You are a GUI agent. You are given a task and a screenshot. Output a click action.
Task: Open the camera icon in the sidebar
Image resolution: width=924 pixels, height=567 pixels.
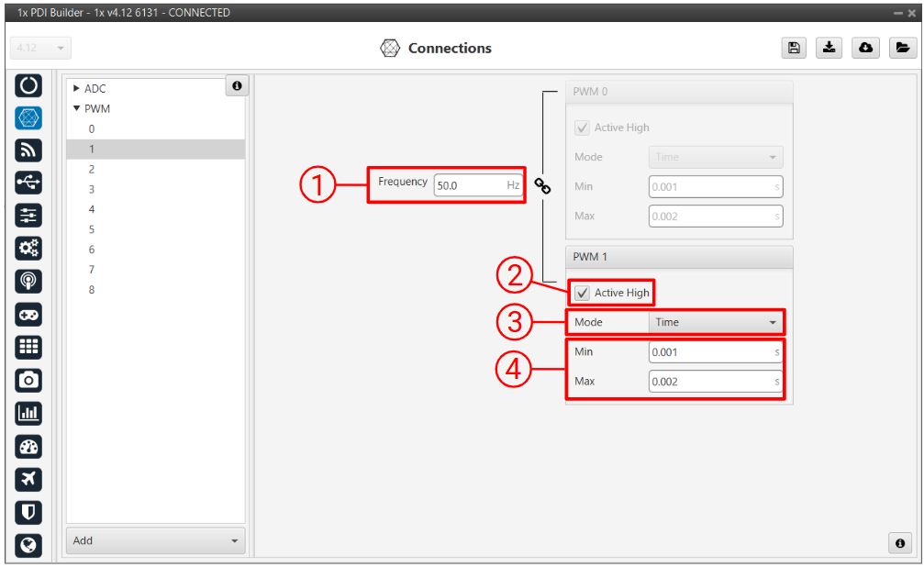click(29, 380)
